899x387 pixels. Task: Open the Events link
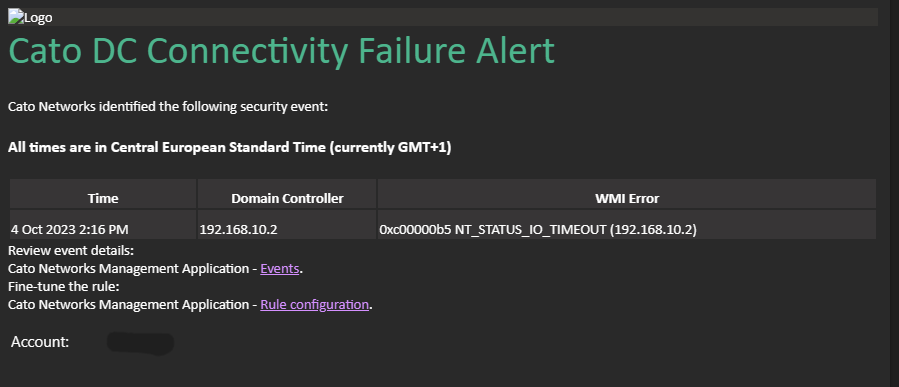[x=280, y=269]
